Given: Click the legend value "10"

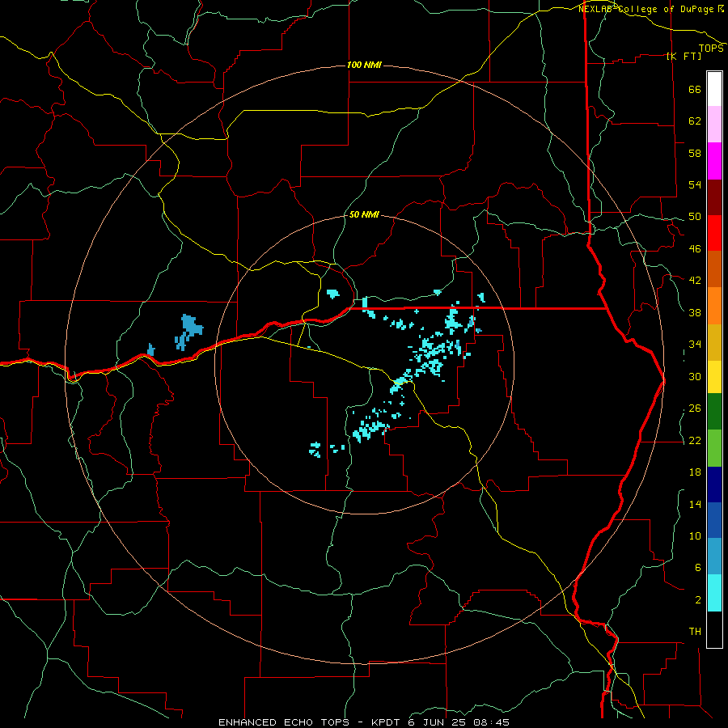Looking at the screenshot, I should point(695,536).
